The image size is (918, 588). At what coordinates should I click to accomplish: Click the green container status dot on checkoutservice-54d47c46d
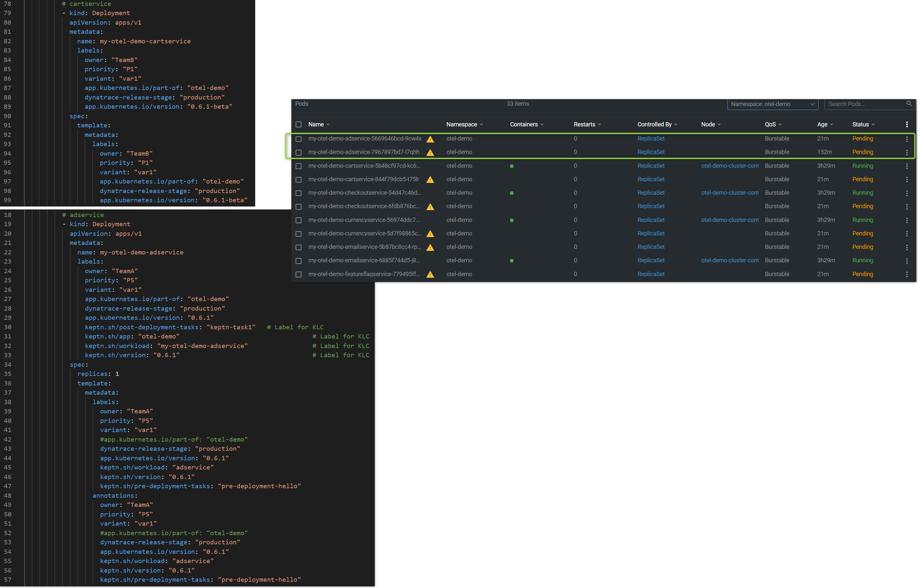pos(512,193)
